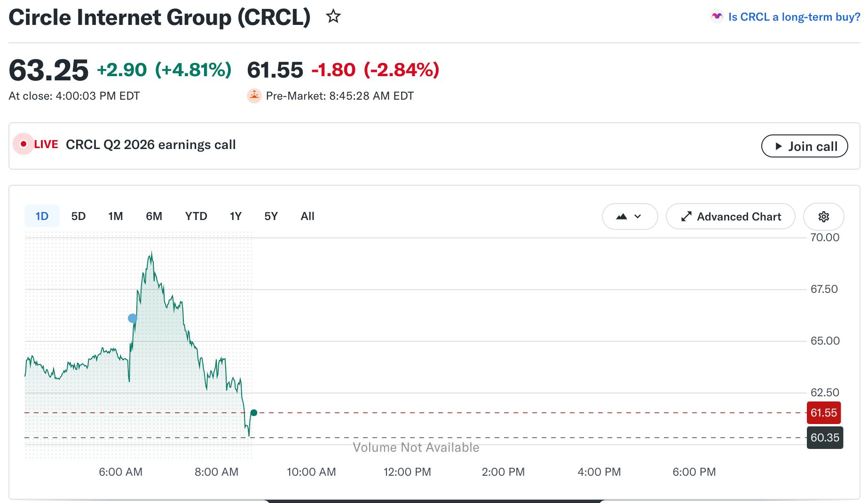Select the YTD range tab
Viewport: 868px width, 503px height.
(196, 216)
